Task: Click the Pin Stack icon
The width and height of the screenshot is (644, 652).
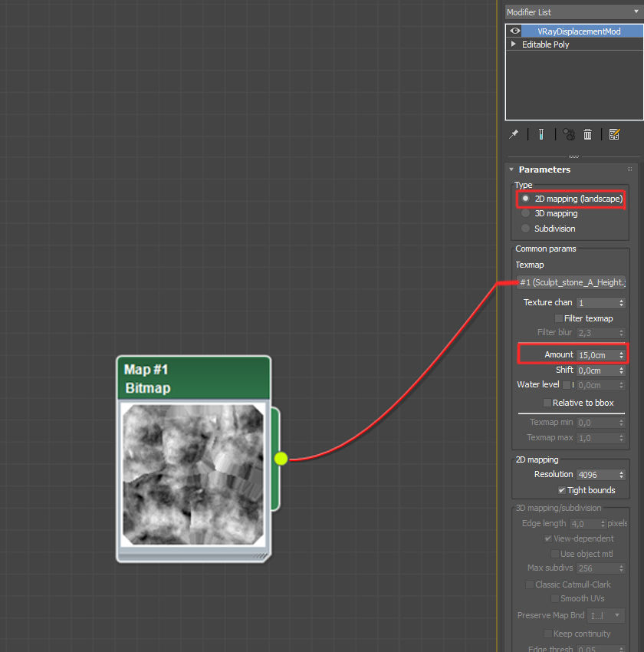Action: click(x=514, y=134)
